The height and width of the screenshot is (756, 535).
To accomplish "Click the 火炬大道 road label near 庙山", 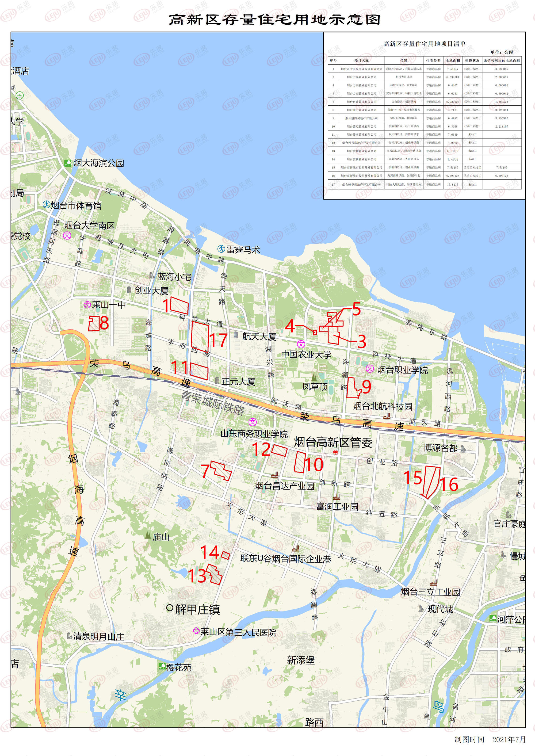I will [x=246, y=514].
